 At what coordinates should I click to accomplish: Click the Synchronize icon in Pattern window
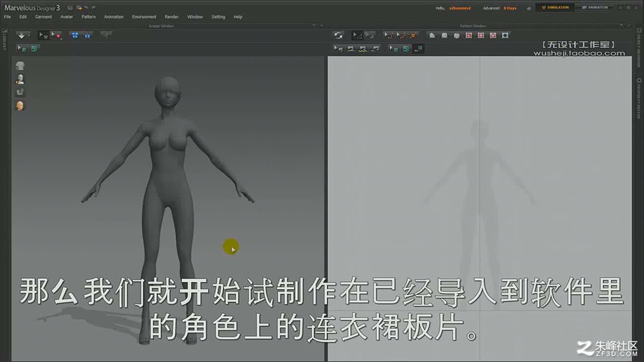[339, 35]
